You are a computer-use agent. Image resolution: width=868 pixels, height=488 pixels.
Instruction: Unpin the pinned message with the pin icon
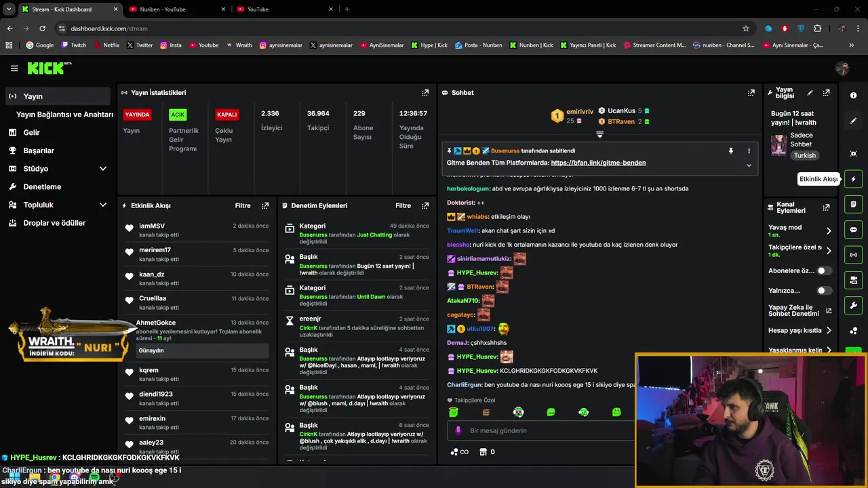pos(731,150)
